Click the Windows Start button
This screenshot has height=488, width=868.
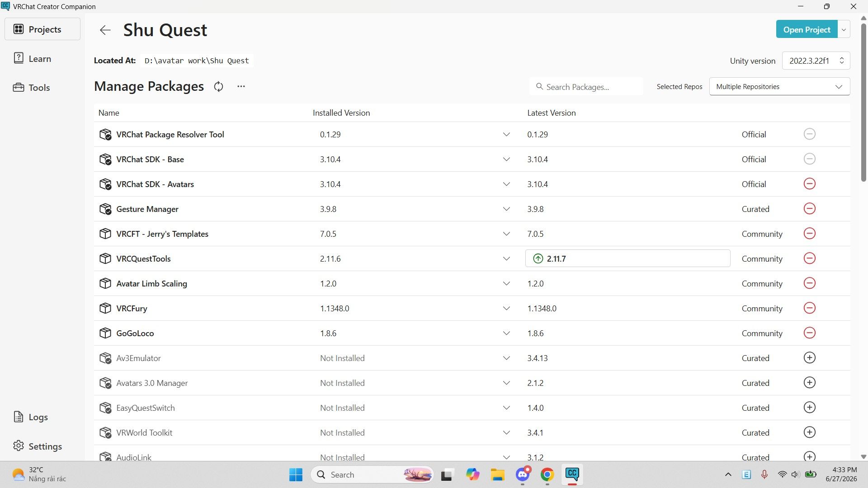pyautogui.click(x=296, y=474)
